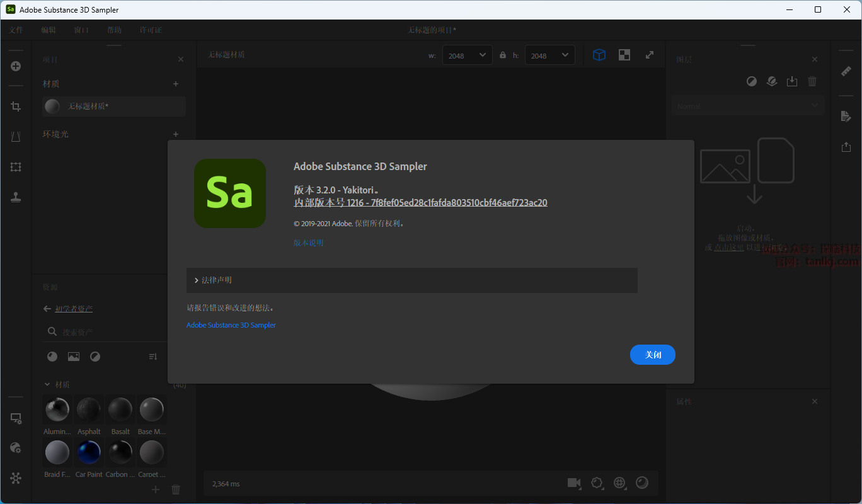Click the add asset plus icon in assets panel

(156, 490)
